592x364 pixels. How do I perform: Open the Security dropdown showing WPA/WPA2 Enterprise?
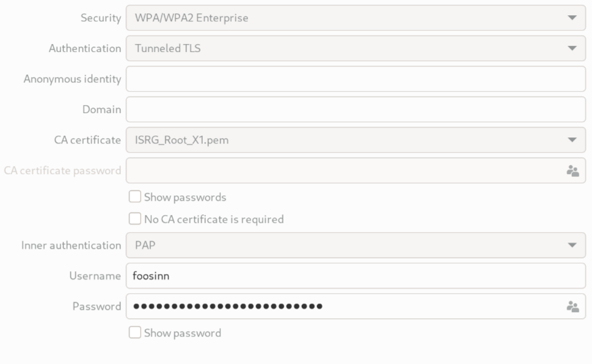point(356,18)
